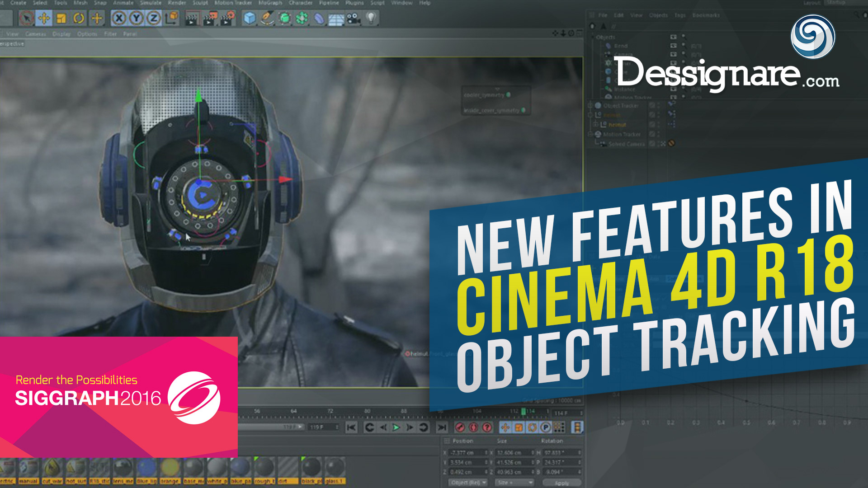Select Solved Camera in Object Manager

(x=626, y=144)
